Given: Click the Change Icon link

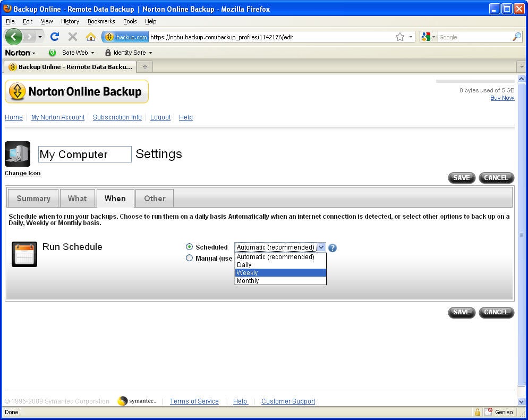Looking at the screenshot, I should click(x=22, y=173).
